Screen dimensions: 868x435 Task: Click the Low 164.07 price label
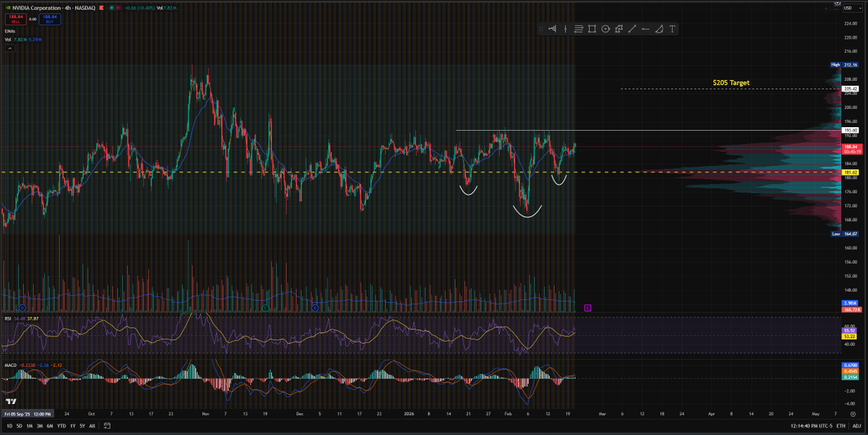(x=844, y=233)
